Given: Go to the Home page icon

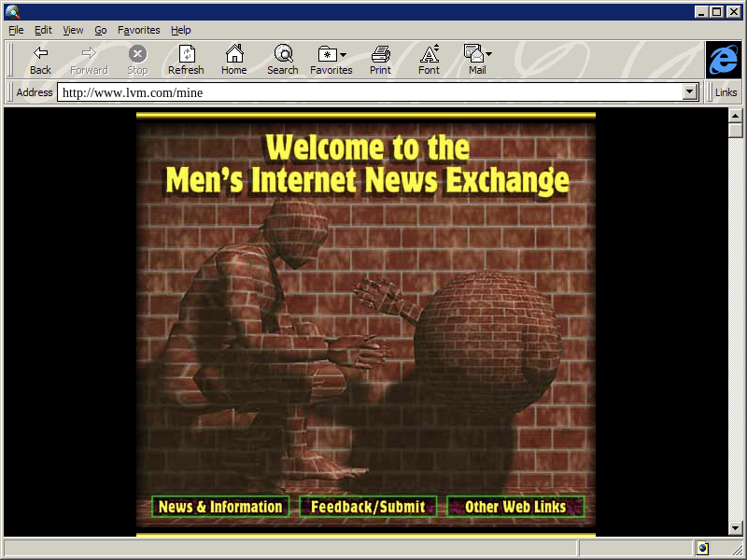Looking at the screenshot, I should (234, 54).
